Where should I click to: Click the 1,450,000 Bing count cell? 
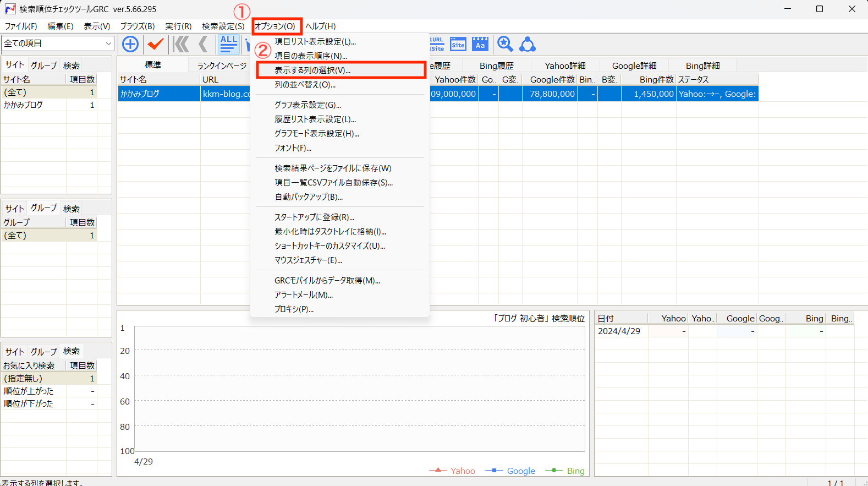point(649,94)
